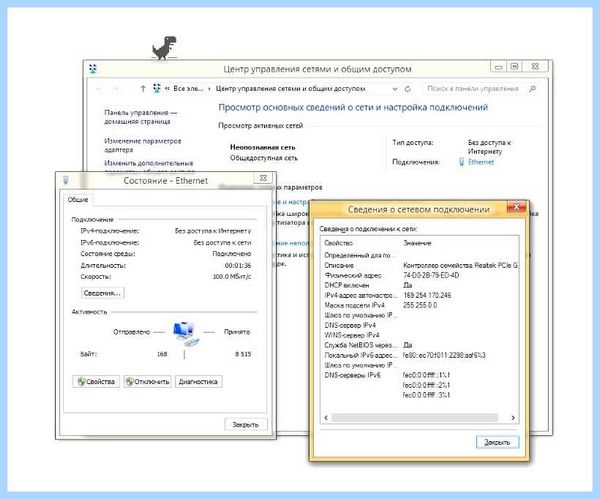600x499 pixels.
Task: Close the Ethernet status window
Action: [263, 178]
